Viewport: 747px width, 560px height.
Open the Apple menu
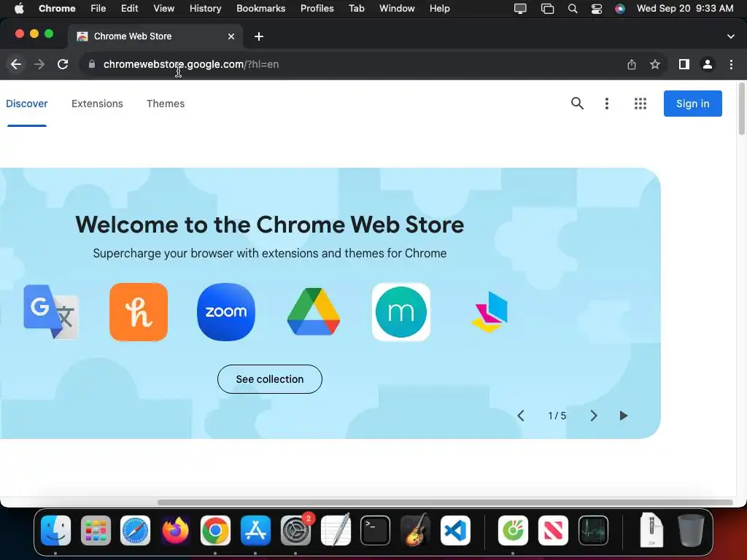point(19,8)
